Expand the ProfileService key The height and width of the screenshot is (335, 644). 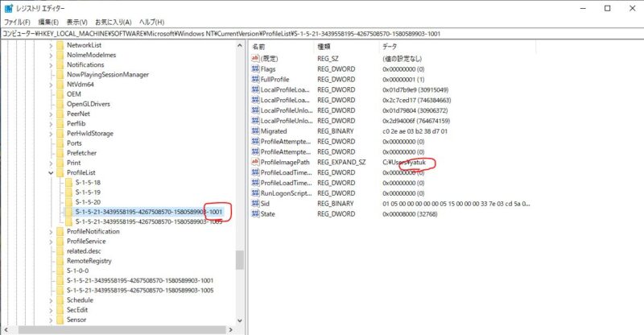tap(51, 242)
